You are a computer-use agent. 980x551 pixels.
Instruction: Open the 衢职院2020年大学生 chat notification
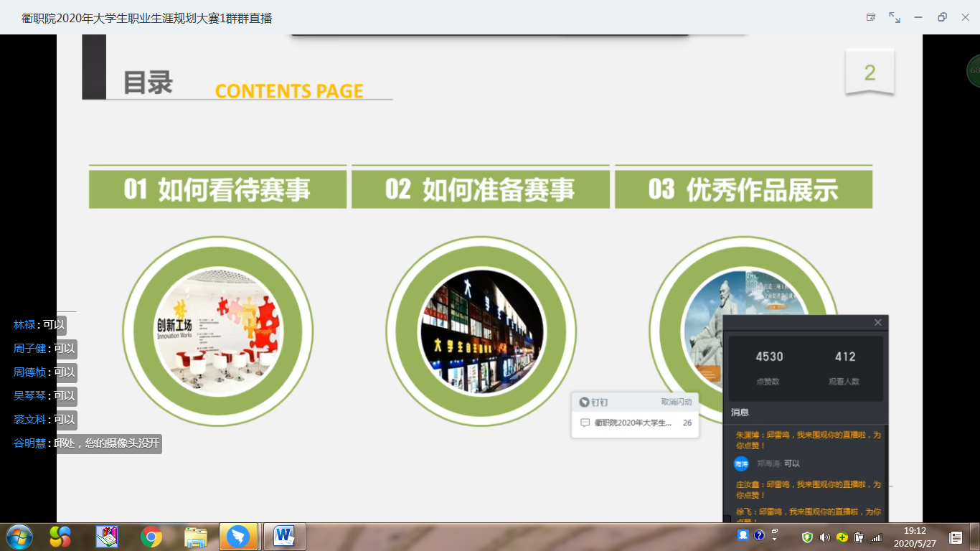(633, 423)
